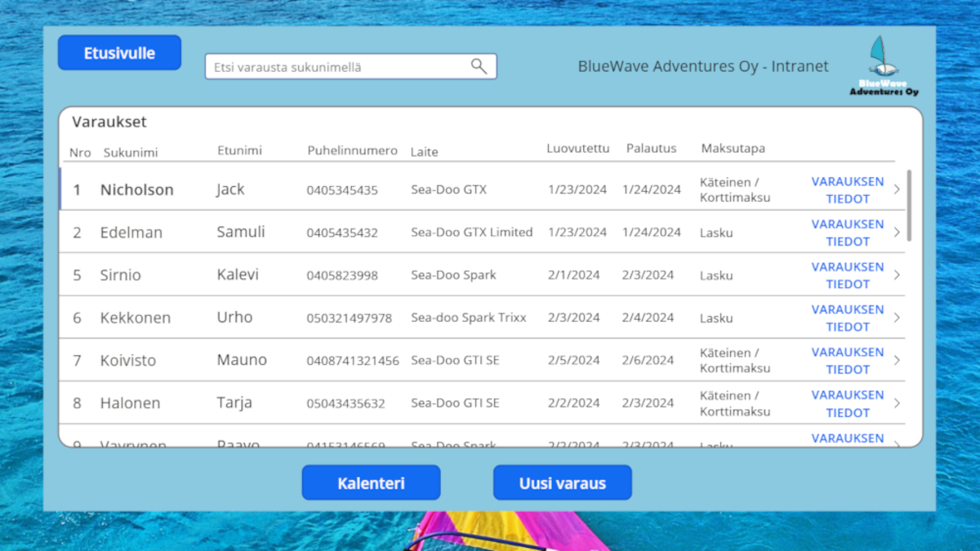This screenshot has width=980, height=551.
Task: Click device Sea-Doo GTX Limited
Action: coord(472,232)
